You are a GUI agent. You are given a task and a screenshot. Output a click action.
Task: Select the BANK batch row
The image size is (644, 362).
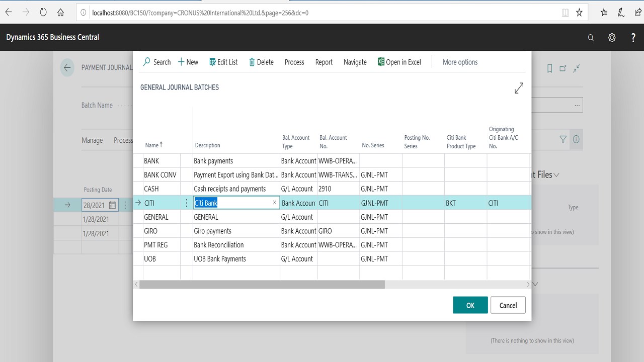coord(332,161)
